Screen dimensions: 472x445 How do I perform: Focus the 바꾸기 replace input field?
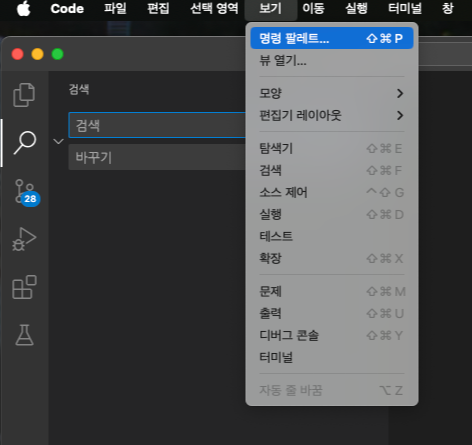tap(157, 157)
